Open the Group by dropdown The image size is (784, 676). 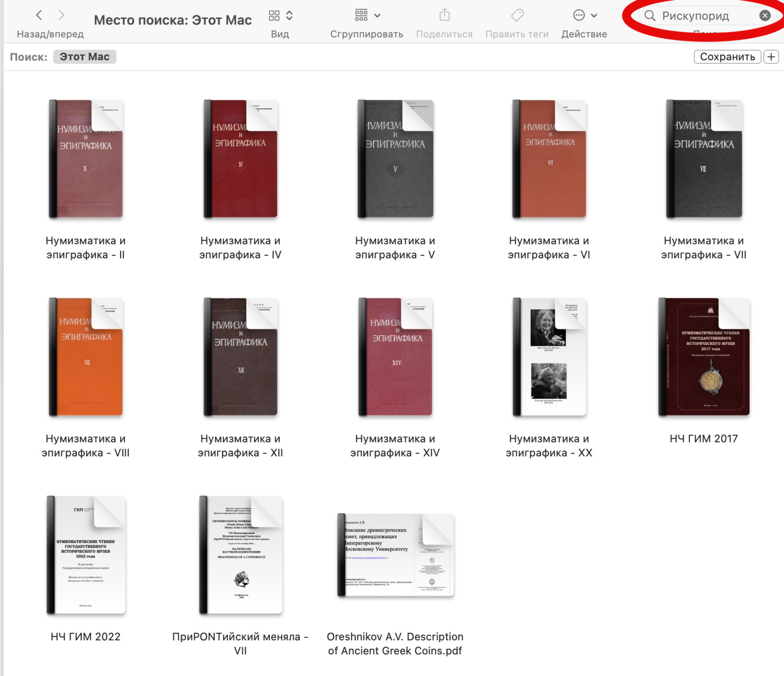pos(367,16)
